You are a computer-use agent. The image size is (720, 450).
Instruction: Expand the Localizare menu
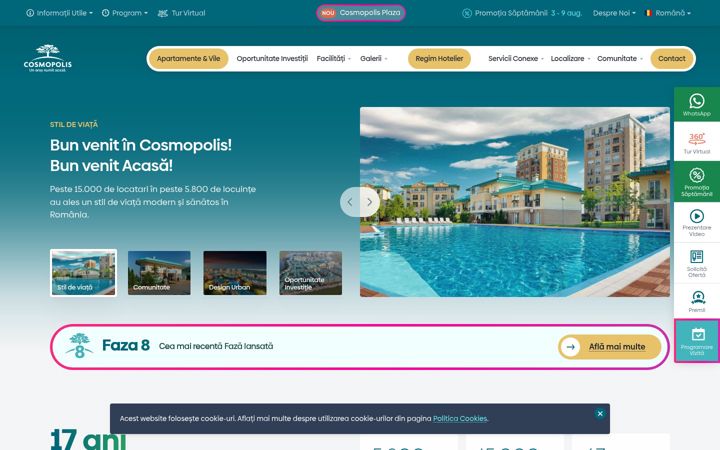click(570, 58)
